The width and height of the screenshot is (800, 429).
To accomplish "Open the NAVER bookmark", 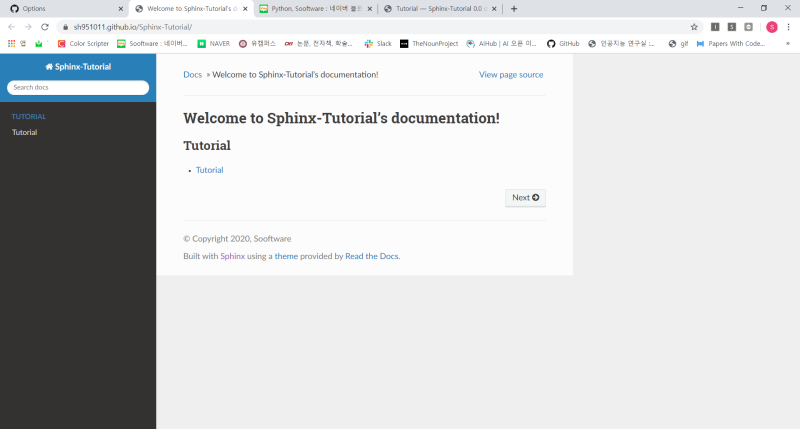I will click(214, 44).
